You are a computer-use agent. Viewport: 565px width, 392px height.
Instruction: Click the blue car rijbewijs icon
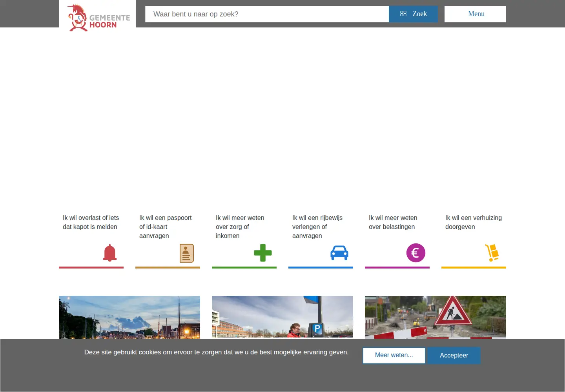point(339,253)
